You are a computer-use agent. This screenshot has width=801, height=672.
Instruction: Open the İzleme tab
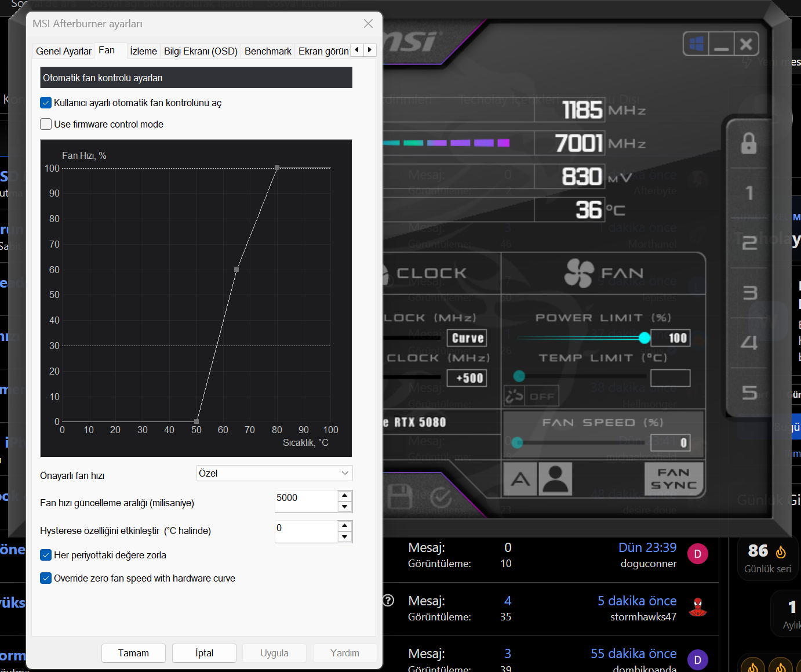point(143,51)
